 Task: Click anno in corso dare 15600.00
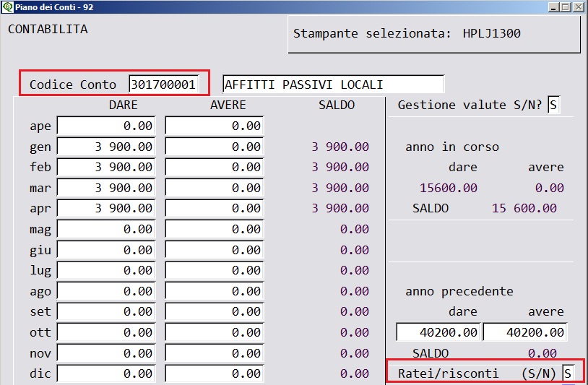pyautogui.click(x=449, y=188)
